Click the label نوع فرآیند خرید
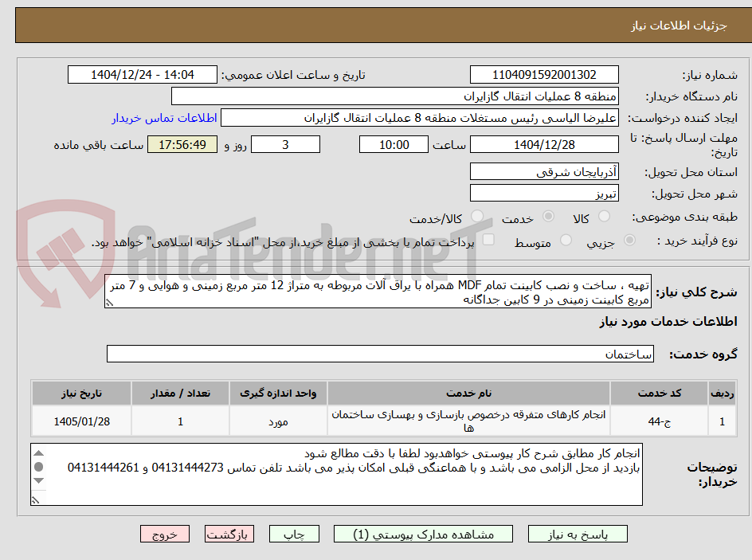Image resolution: width=752 pixels, height=560 pixels. click(x=697, y=241)
